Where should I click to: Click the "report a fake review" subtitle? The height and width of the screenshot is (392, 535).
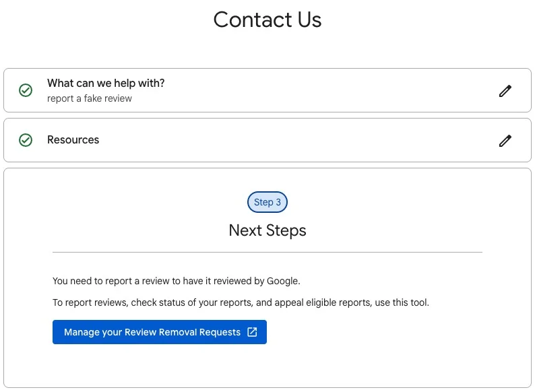click(90, 98)
